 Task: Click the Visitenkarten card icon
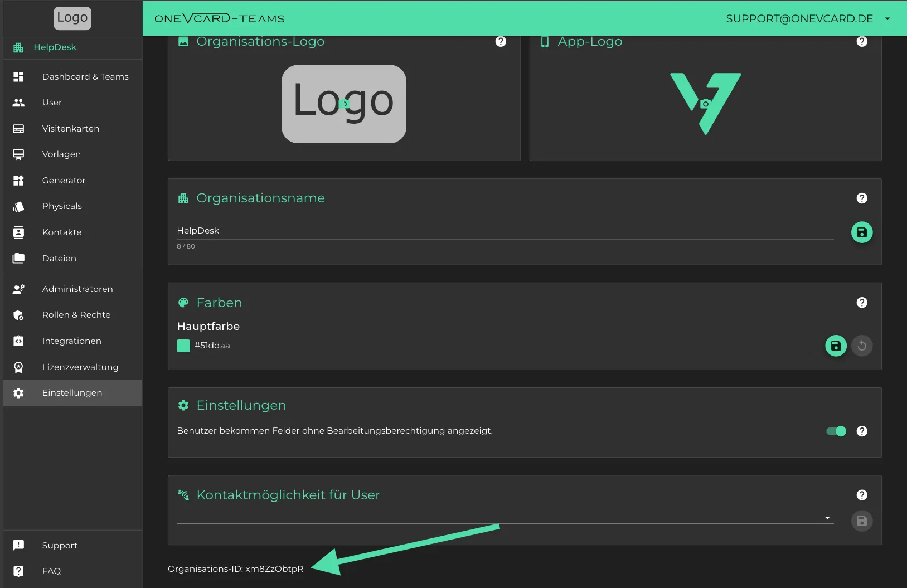[x=18, y=129]
